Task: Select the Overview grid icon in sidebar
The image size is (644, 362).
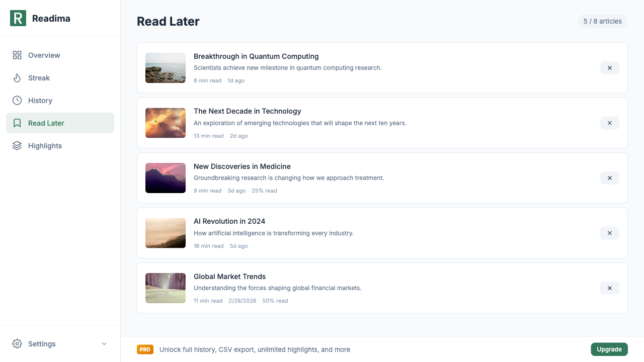Action: tap(17, 55)
